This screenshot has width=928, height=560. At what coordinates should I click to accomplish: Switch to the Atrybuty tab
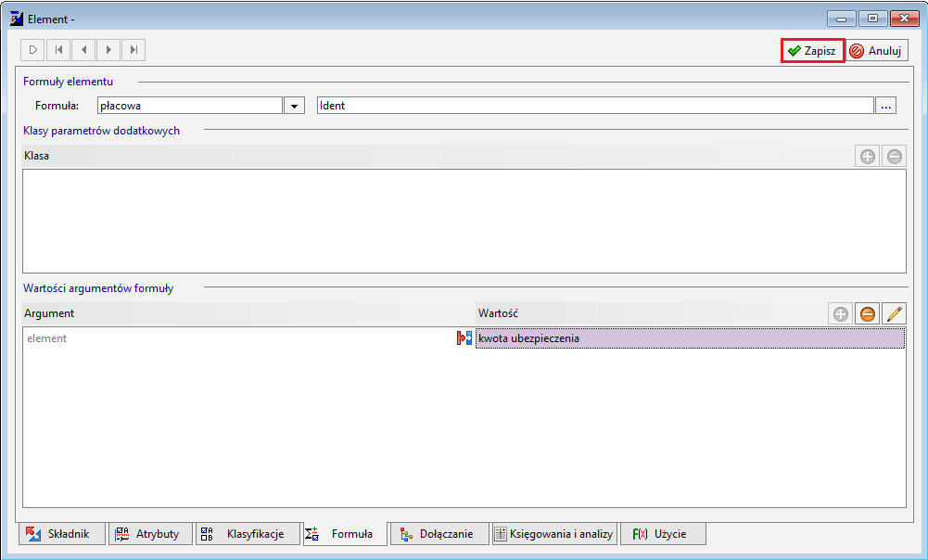pos(151,534)
